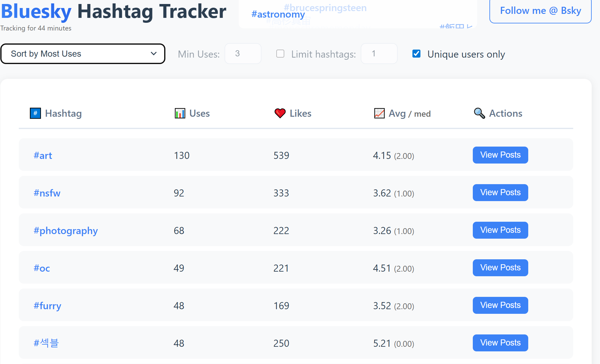View posts for #art
Viewport: 600px width, 364px height.
[501, 155]
